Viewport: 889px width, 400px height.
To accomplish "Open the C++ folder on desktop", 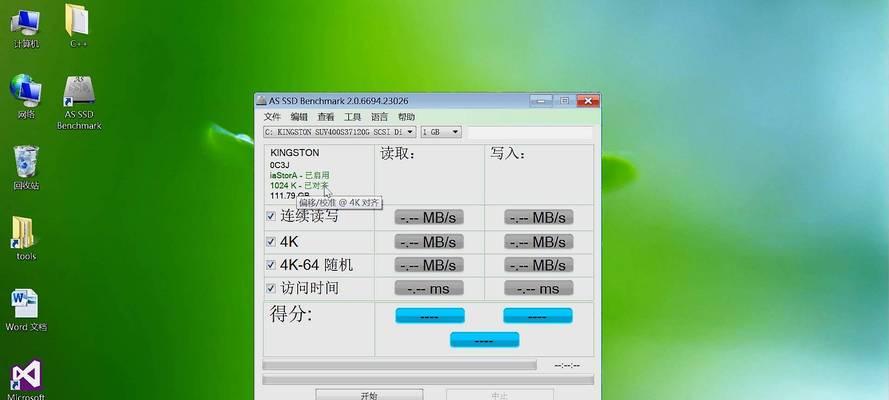I will pos(78,27).
